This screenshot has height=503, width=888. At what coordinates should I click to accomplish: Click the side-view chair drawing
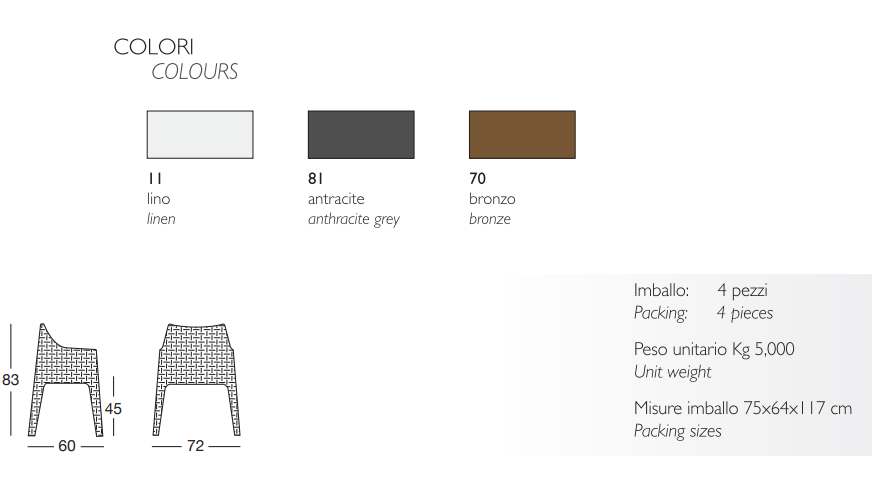66,380
